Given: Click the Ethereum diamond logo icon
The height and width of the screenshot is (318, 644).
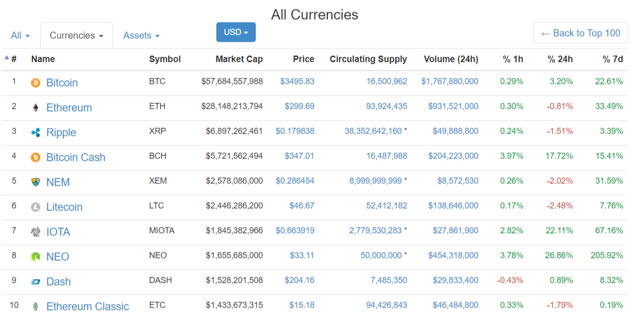Looking at the screenshot, I should click(36, 108).
